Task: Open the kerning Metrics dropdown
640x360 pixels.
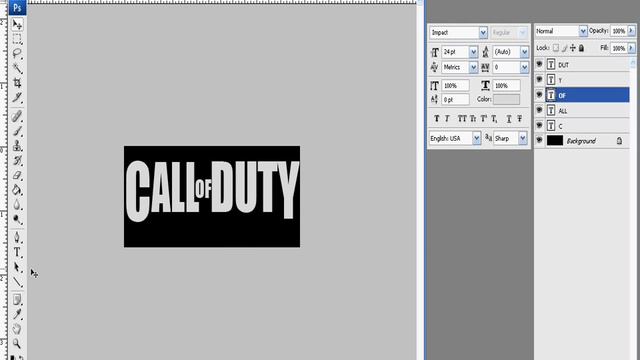Action: [x=473, y=67]
